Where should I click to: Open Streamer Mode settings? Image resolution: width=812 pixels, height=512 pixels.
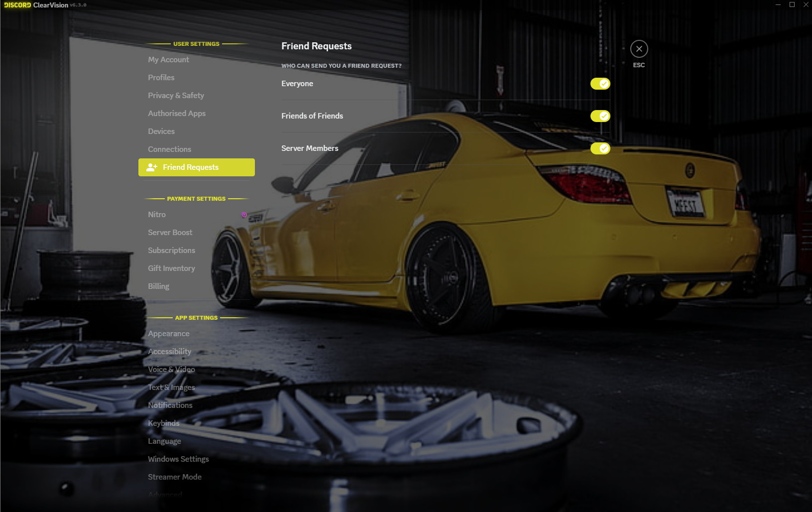click(x=197, y=477)
